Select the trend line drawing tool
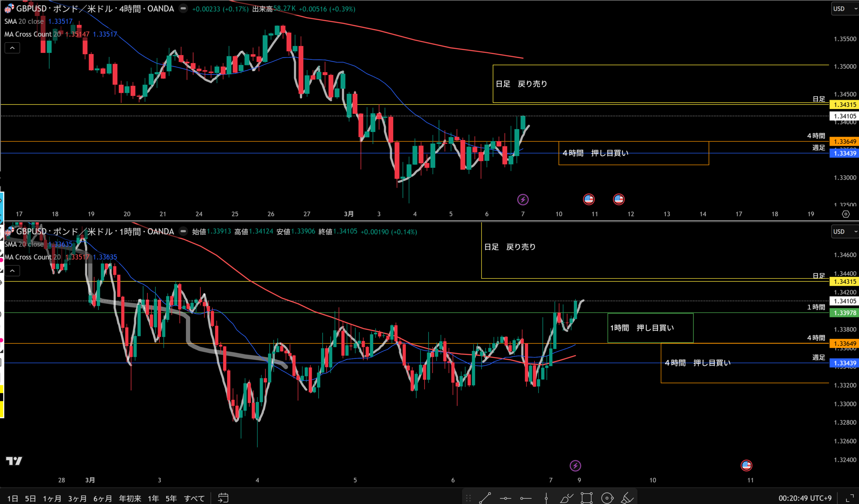Image resolution: width=859 pixels, height=504 pixels. pos(485,498)
